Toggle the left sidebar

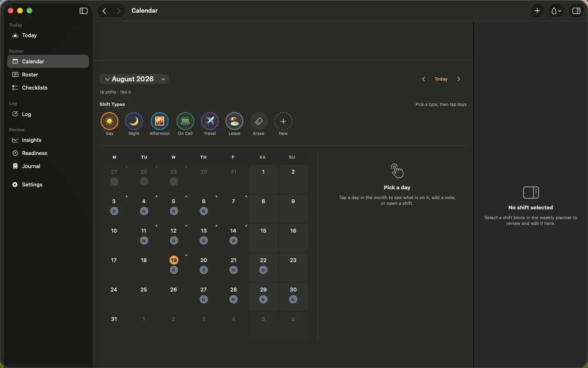[84, 11]
